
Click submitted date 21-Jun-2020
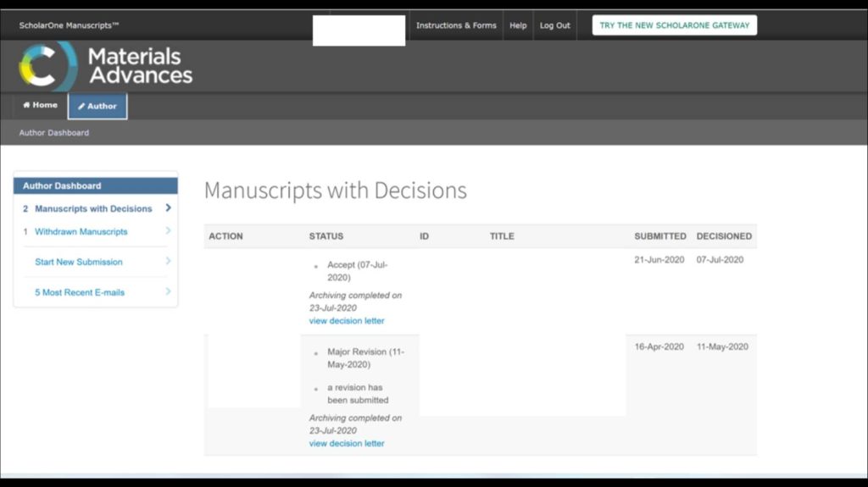click(659, 260)
